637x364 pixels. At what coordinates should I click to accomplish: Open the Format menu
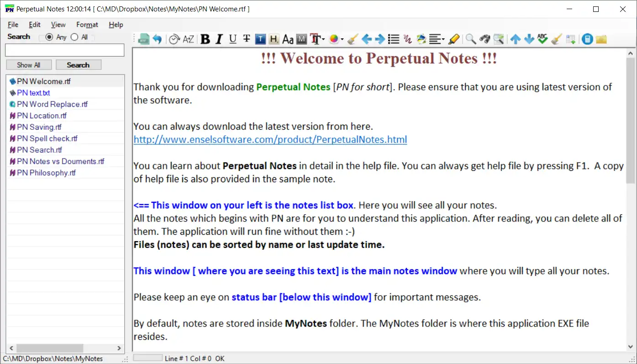coord(87,25)
